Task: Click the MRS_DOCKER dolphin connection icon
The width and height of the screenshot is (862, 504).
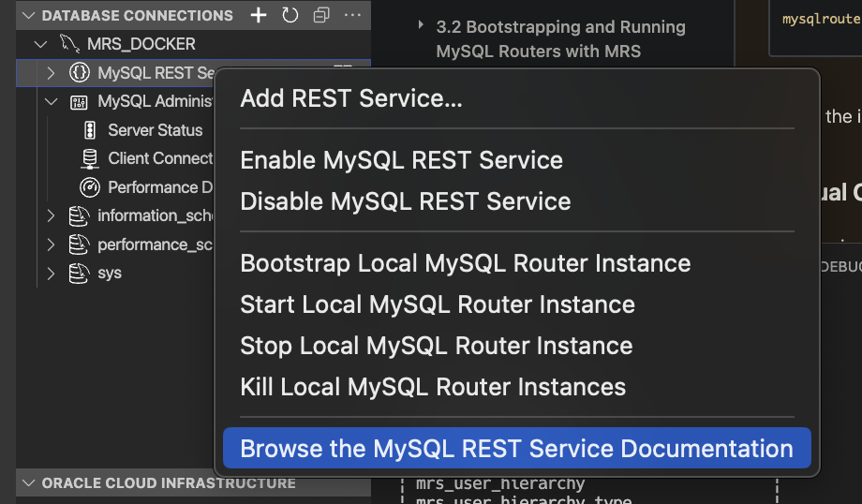Action: click(x=69, y=44)
